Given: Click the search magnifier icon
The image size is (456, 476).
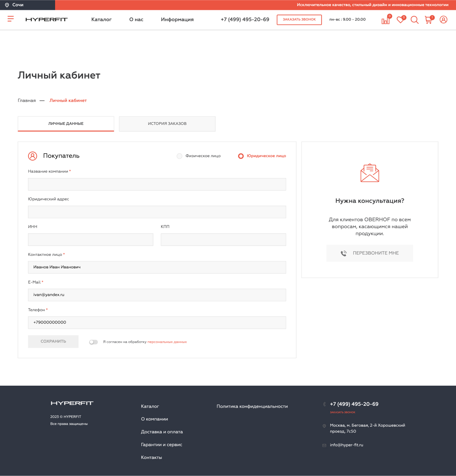Looking at the screenshot, I should pos(415,20).
